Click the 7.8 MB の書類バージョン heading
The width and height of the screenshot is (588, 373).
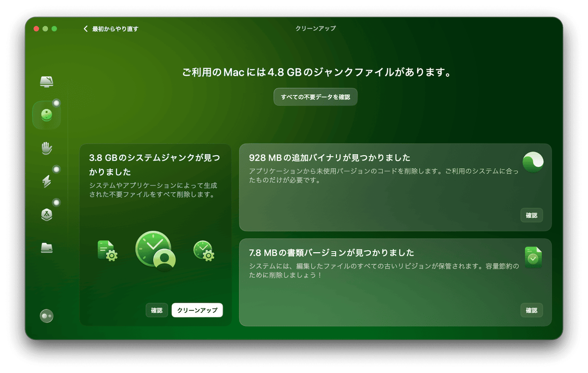(331, 253)
